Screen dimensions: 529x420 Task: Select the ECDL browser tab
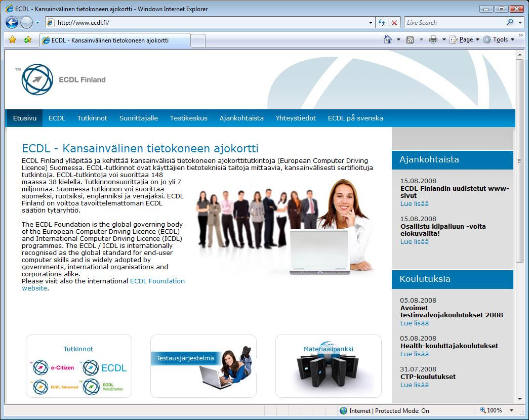pyautogui.click(x=115, y=40)
